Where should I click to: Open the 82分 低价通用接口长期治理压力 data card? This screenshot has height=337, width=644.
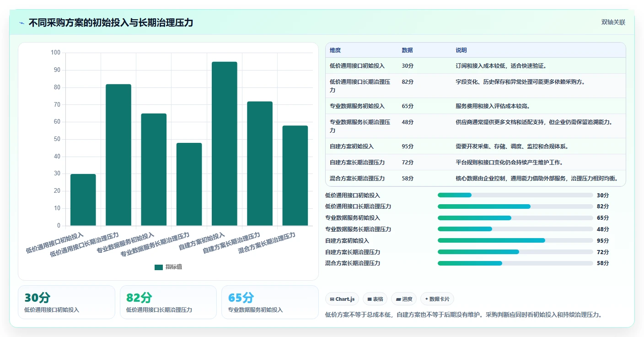(168, 302)
